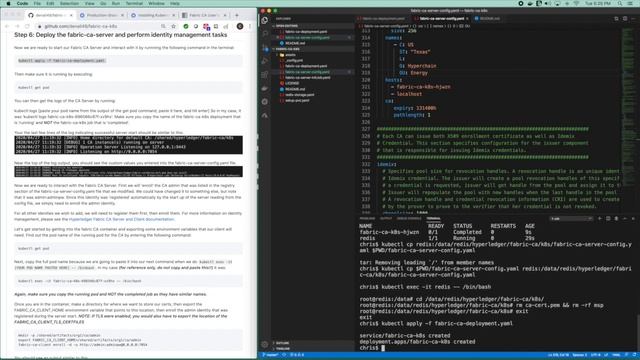Bookmark the page with the star icon
Image resolution: width=640 pixels, height=360 pixels.
(x=173, y=26)
